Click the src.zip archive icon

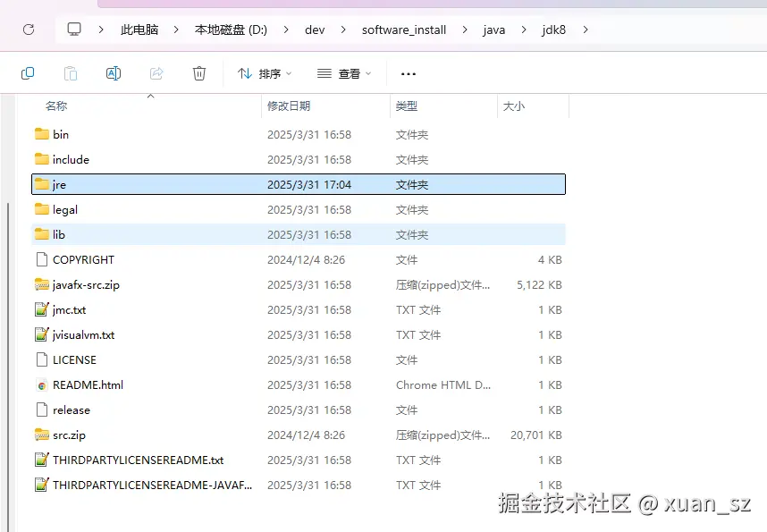coord(42,435)
